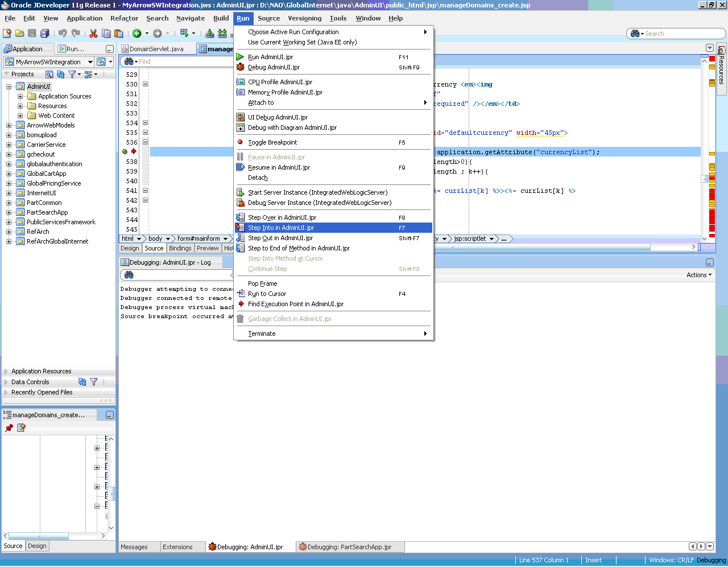Toggle Insert mode in the status bar
The width and height of the screenshot is (728, 568).
(593, 560)
